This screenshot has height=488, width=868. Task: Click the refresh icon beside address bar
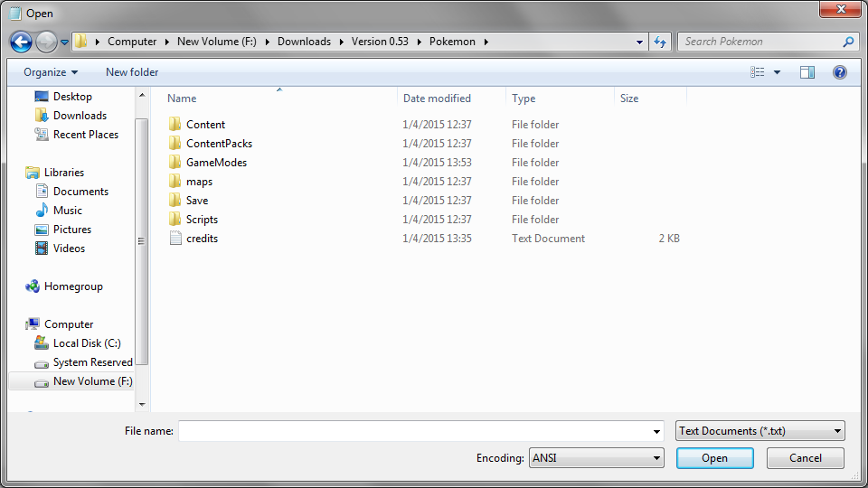[x=660, y=42]
